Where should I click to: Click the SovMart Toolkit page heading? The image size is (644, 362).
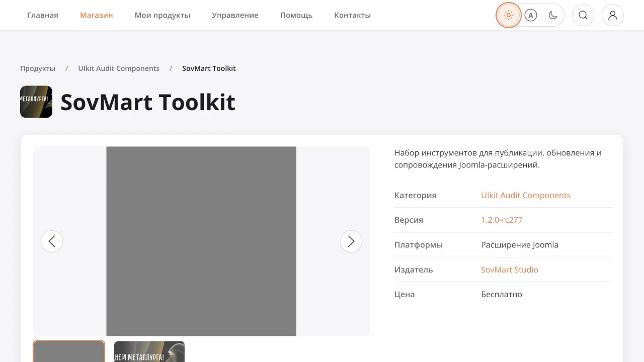pos(148,102)
